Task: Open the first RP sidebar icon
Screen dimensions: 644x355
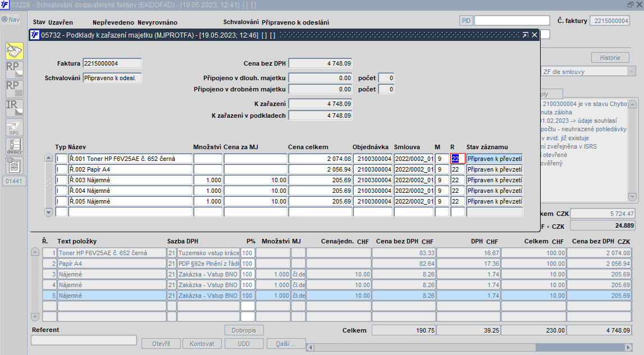Action: click(15, 70)
